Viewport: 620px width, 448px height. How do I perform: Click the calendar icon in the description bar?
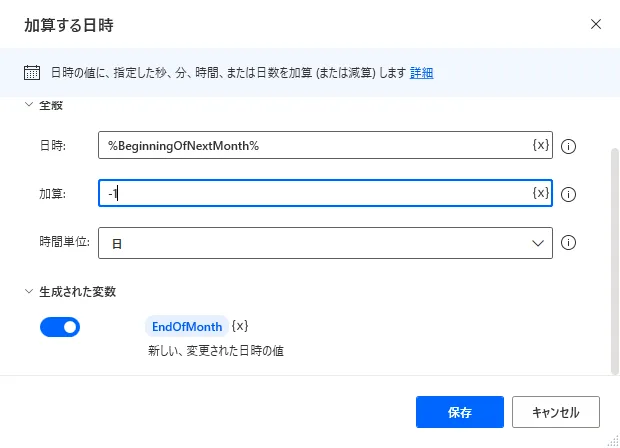[x=32, y=73]
